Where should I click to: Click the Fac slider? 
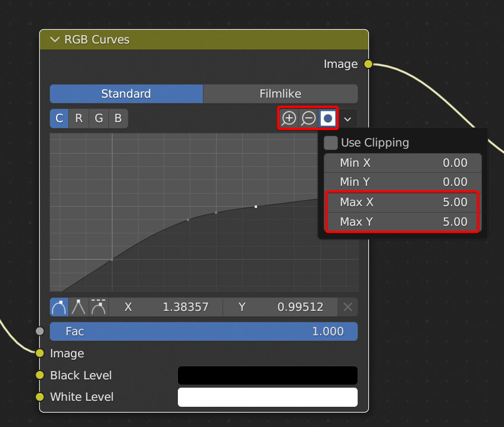tap(204, 332)
